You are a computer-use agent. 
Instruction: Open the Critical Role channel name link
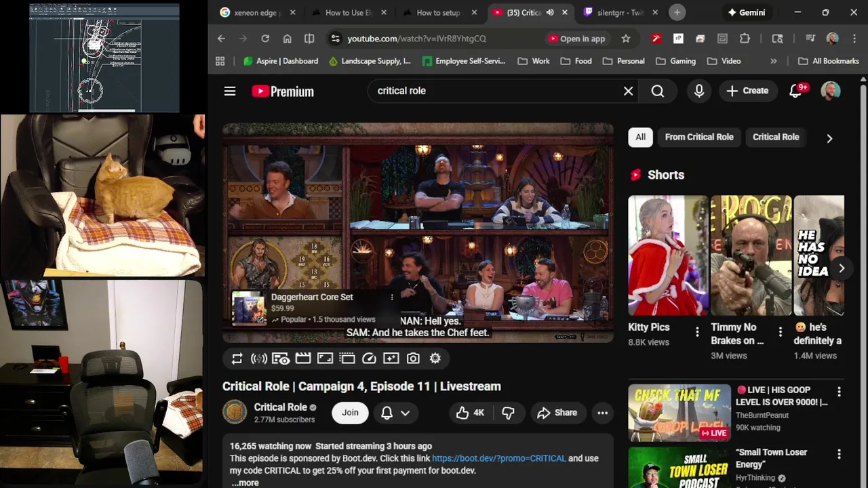click(x=280, y=407)
